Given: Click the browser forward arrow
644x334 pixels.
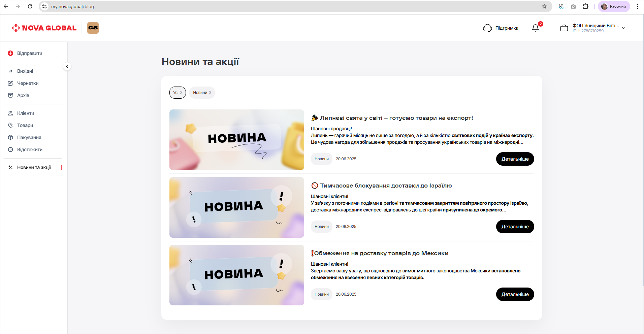Looking at the screenshot, I should point(18,6).
